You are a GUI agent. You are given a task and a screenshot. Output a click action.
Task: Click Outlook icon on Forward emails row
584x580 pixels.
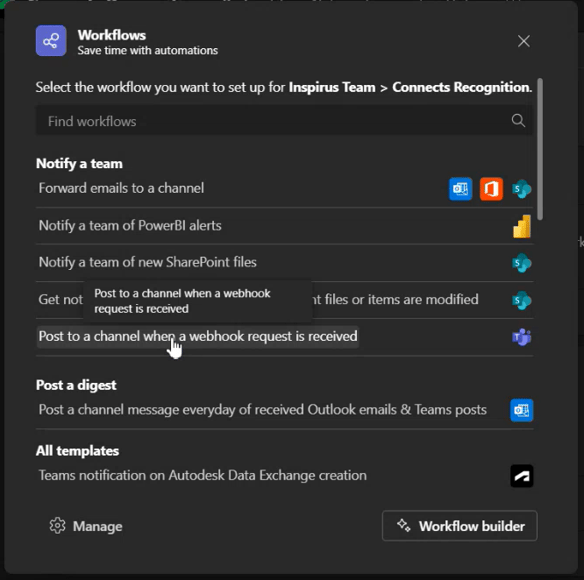[460, 189]
